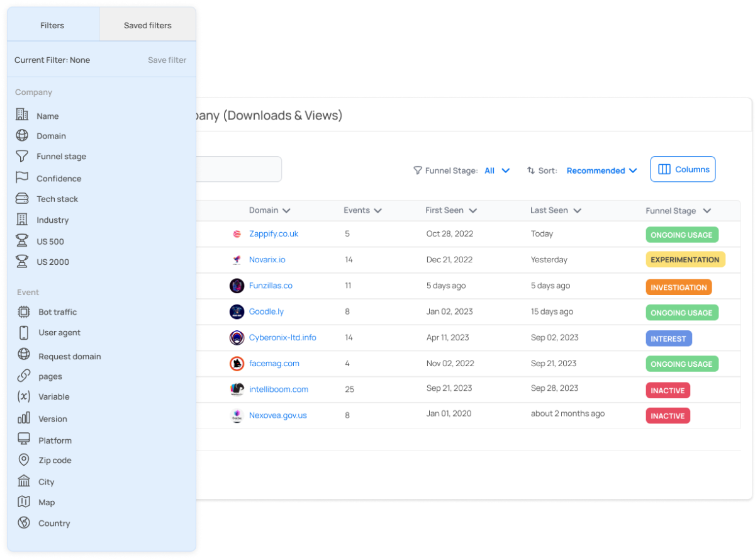This screenshot has width=755, height=560.
Task: Click the Bot traffic chip icon
Action: point(24,311)
